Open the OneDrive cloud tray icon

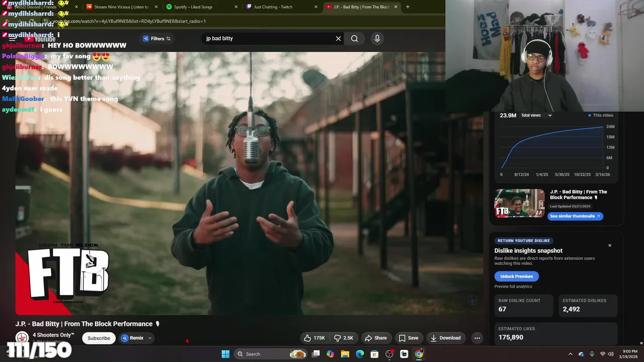tap(581, 354)
